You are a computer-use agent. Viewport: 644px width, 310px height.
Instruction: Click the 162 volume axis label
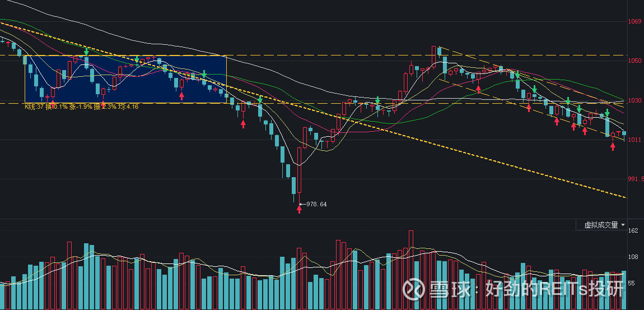(633, 230)
